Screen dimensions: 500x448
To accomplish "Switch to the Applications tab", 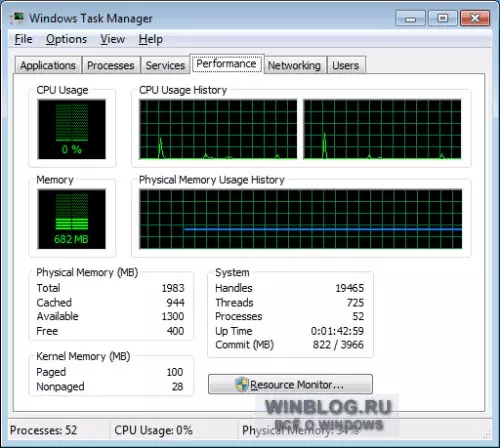I will tap(48, 65).
